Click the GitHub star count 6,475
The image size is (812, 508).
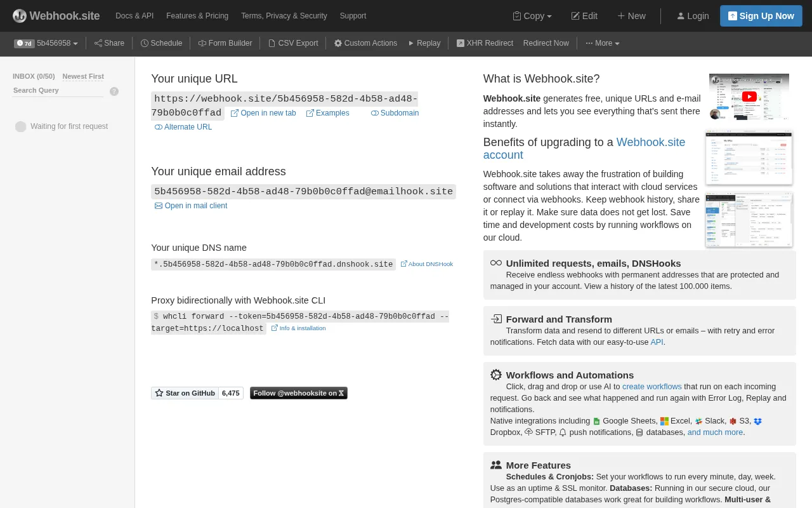(231, 393)
